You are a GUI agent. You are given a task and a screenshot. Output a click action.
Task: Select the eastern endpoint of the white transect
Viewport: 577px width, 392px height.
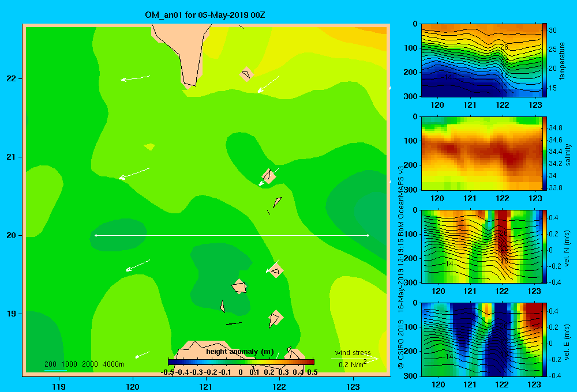point(368,235)
